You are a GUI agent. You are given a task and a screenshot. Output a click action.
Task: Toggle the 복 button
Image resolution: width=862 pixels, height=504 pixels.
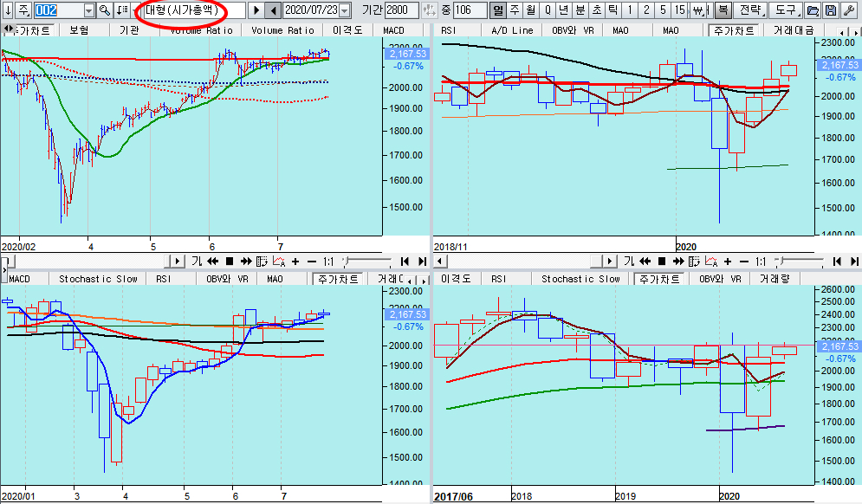[x=723, y=10]
